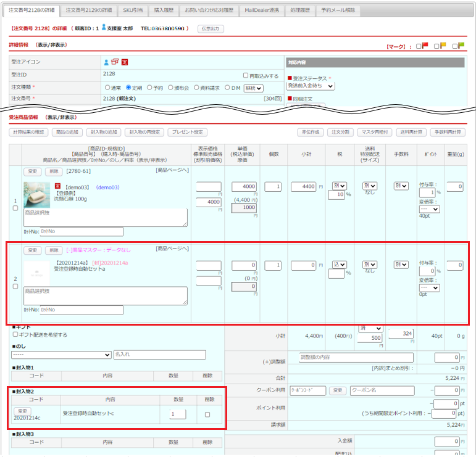
Task: Click the green flag mark icon
Action: [x=459, y=46]
